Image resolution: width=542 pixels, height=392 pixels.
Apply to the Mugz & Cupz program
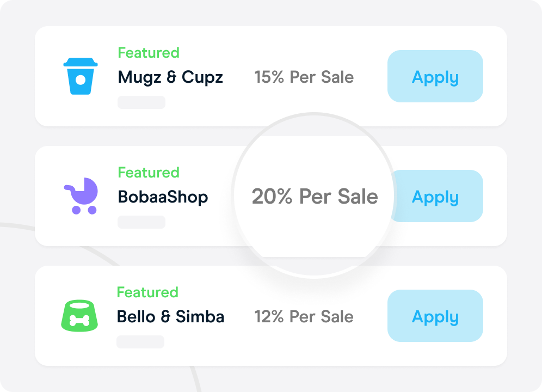click(x=435, y=76)
